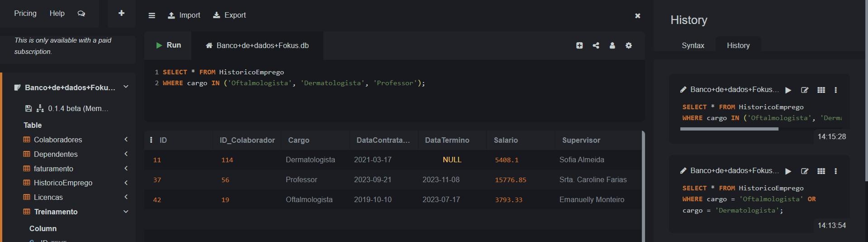Run the 14:13:54 history query
868x242 pixels.
(788, 171)
